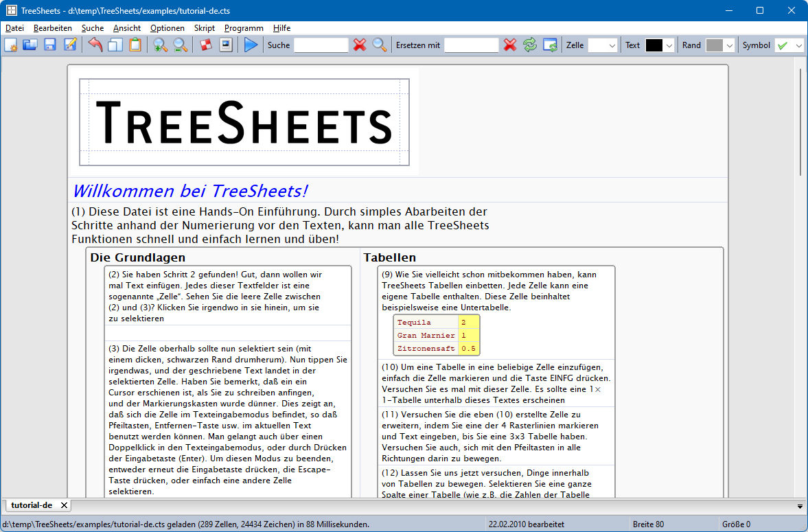Click the Paste clipboard icon
808x532 pixels.
tap(135, 45)
